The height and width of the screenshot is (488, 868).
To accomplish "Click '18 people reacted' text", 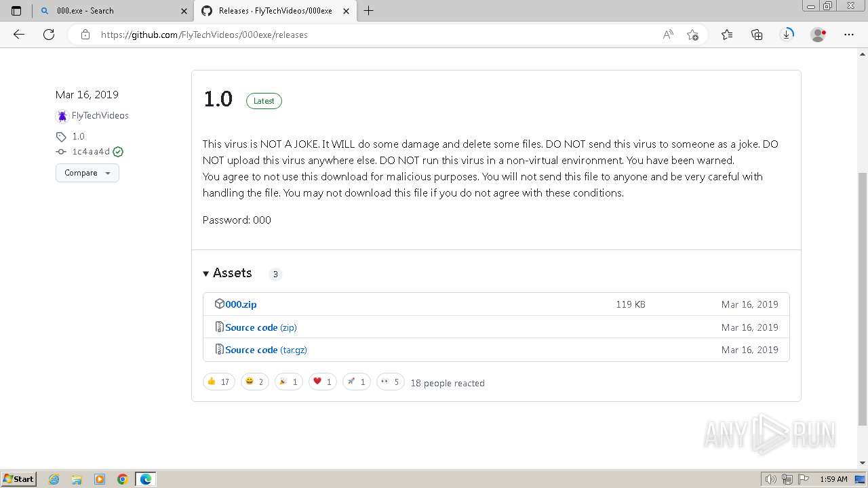I will coord(448,383).
